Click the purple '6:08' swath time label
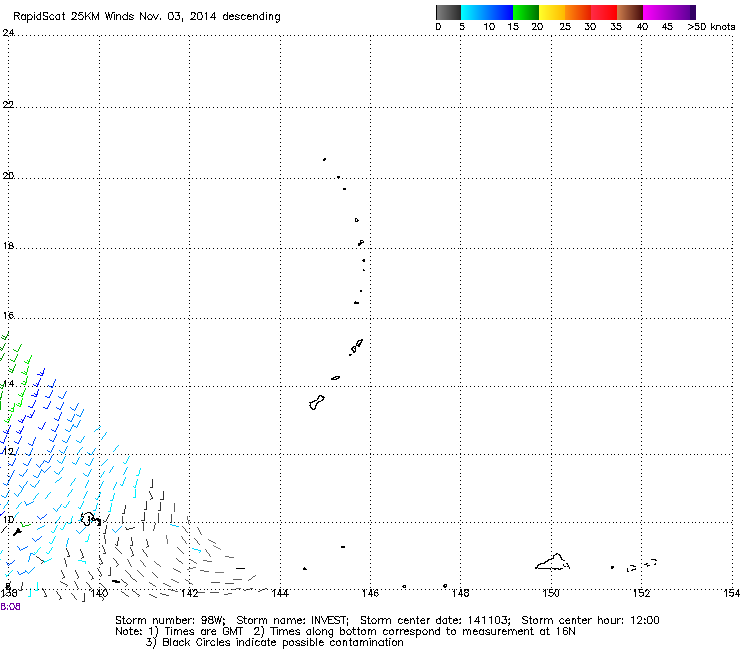This screenshot has width=740, height=650. (x=10, y=607)
